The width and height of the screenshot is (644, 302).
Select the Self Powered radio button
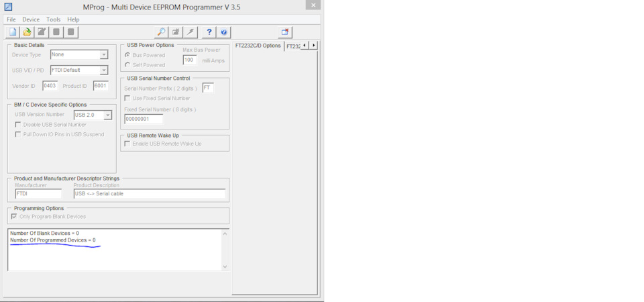click(127, 65)
